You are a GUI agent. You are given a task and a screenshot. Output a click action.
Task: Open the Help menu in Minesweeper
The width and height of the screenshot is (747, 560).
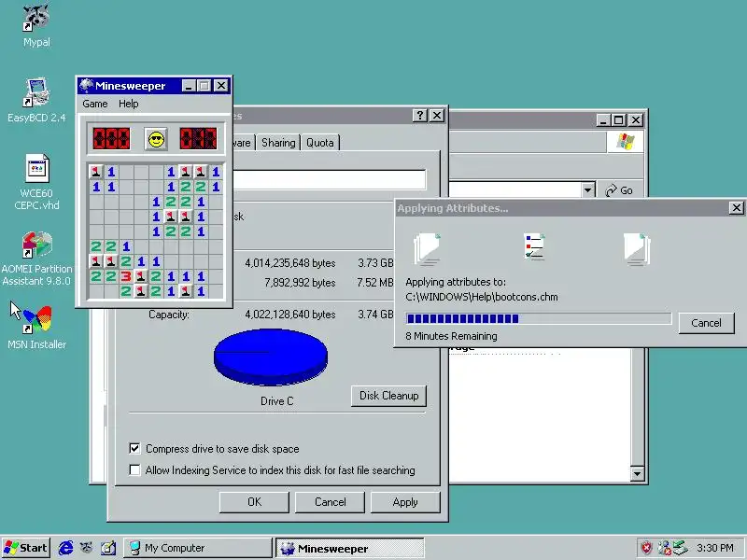coord(129,104)
